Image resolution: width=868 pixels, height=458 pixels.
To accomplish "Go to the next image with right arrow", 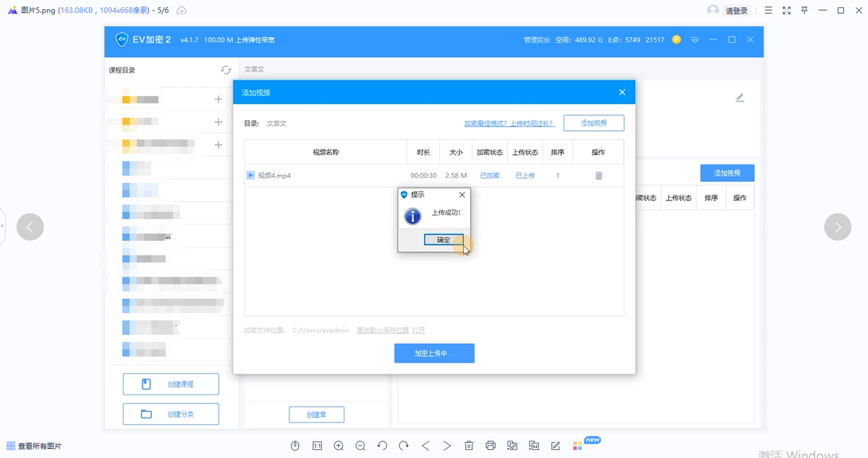I will [838, 227].
